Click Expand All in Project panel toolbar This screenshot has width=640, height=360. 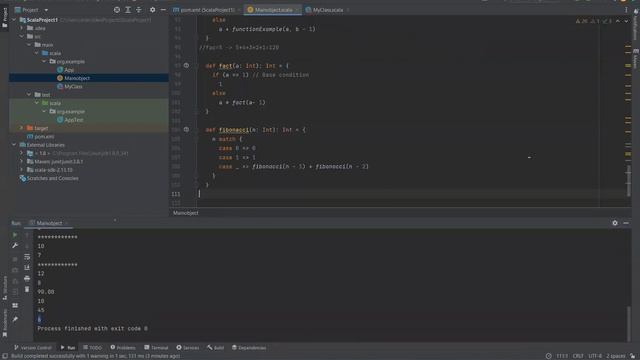128,10
